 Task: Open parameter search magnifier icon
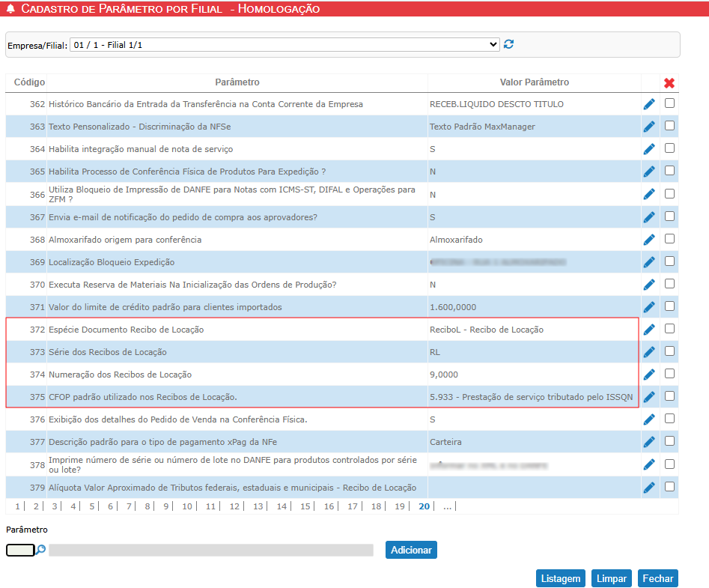pyautogui.click(x=40, y=550)
